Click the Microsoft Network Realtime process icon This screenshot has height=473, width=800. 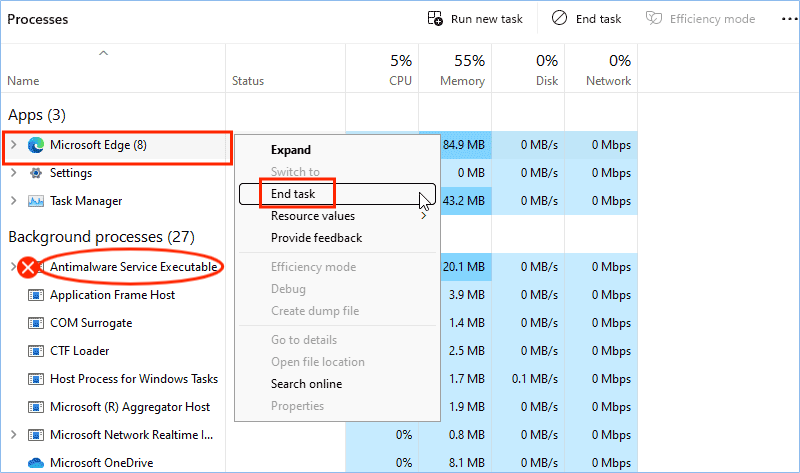point(36,435)
